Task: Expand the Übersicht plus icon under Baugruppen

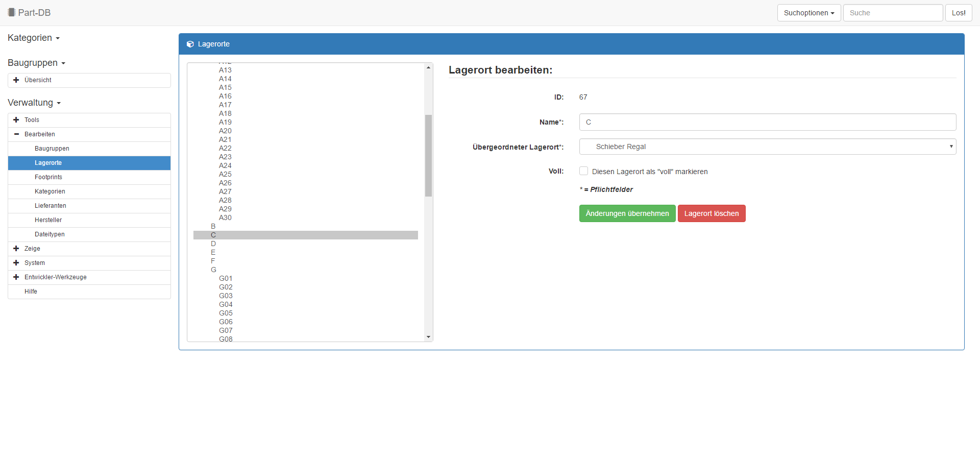Action: (16, 80)
